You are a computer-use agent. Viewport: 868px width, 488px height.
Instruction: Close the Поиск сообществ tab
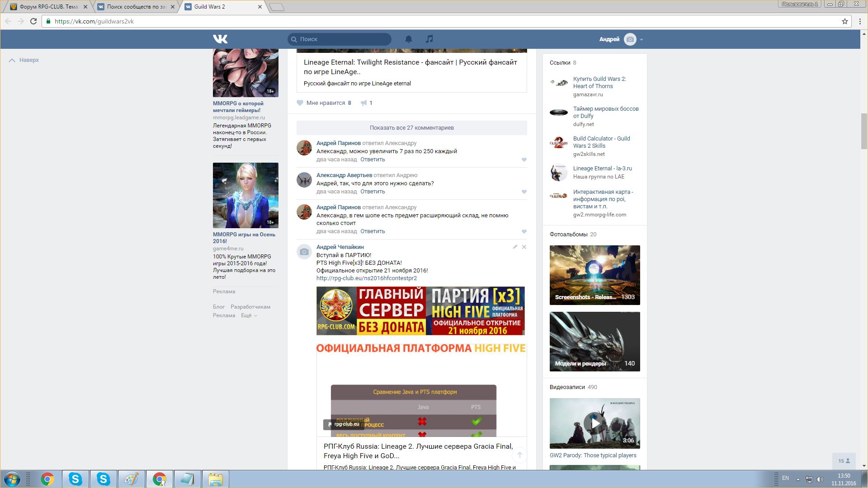[x=172, y=7]
